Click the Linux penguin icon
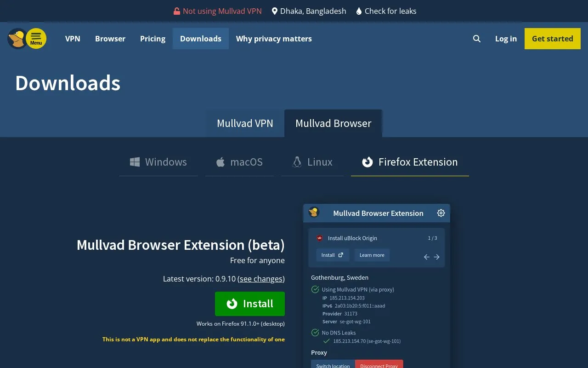Viewport: 588px width, 368px height. tap(297, 162)
